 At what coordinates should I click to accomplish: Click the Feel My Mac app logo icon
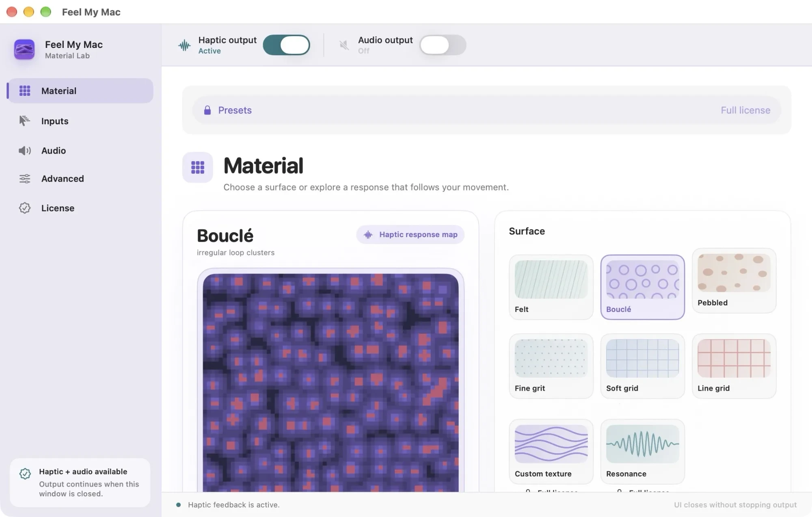tap(24, 50)
